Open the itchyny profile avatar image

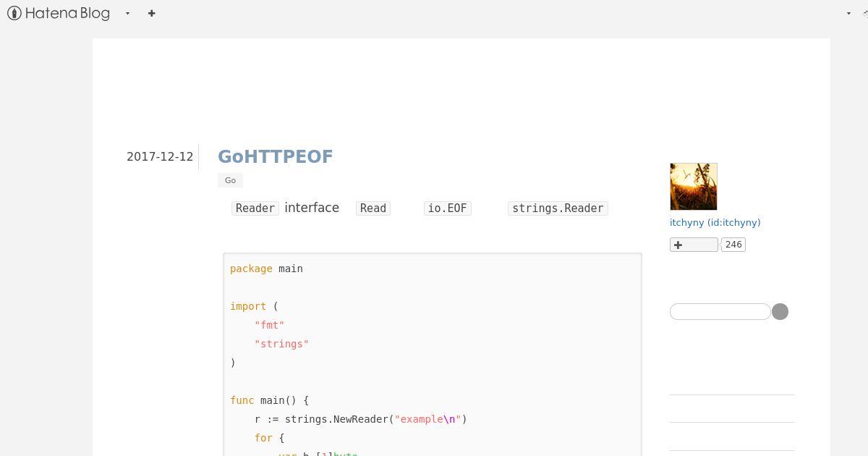694,187
